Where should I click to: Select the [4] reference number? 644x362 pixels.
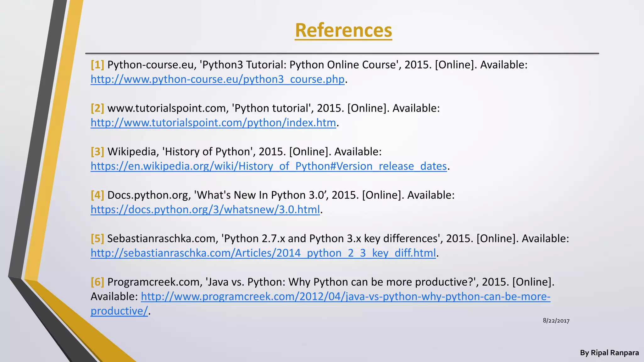pos(97,195)
